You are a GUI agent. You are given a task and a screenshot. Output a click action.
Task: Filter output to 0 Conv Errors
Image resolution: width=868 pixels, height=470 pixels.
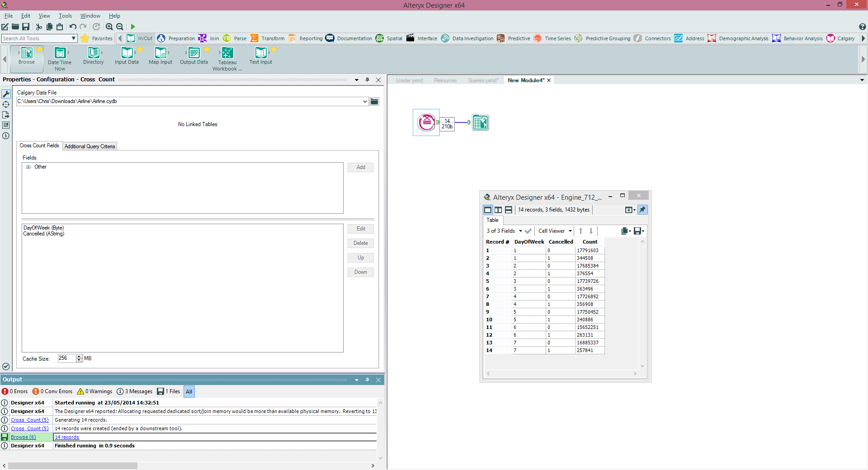(x=52, y=391)
